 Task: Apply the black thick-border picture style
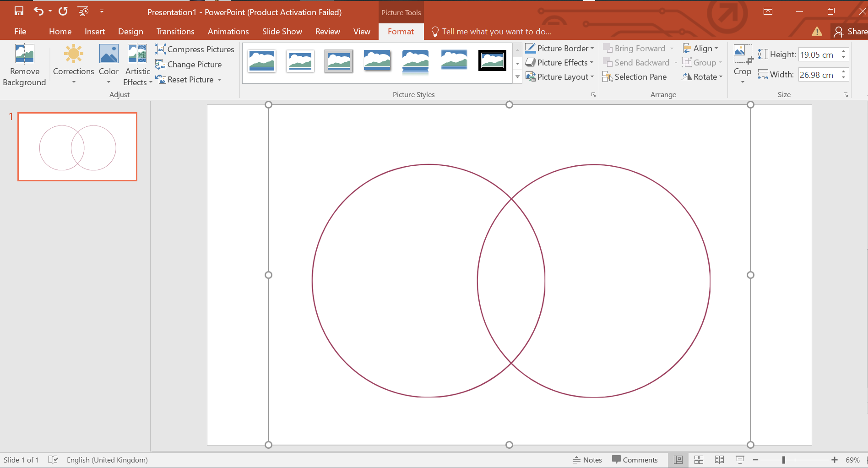pos(493,60)
